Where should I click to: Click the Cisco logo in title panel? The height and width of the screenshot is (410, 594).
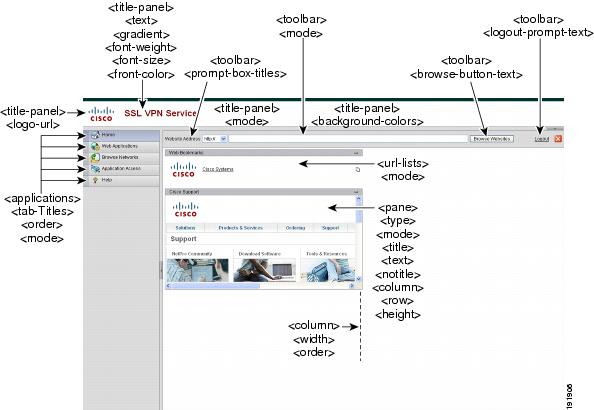[x=101, y=114]
